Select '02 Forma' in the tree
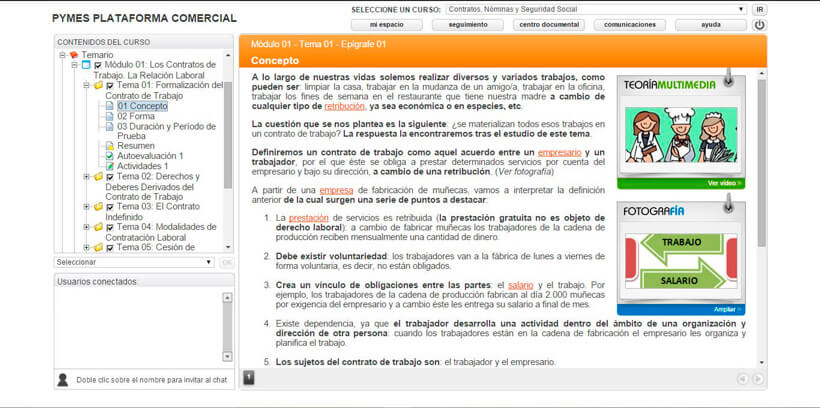Screen dimensions: 820x408 (136, 116)
